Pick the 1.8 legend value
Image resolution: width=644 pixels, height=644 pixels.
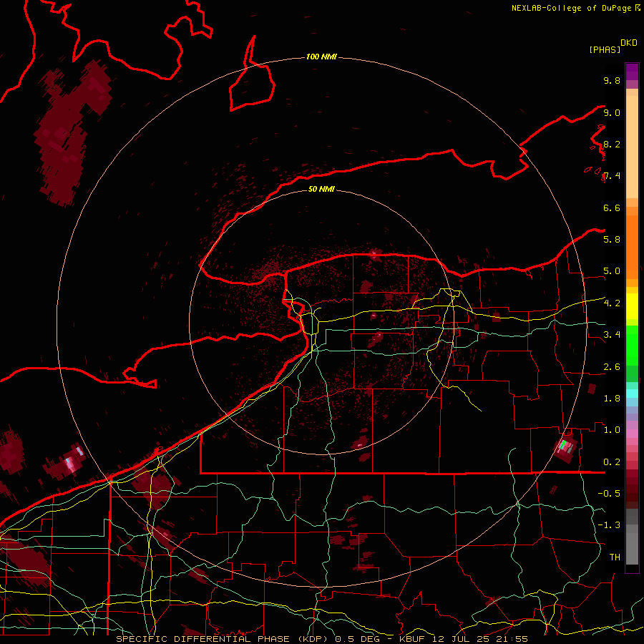[x=612, y=399]
